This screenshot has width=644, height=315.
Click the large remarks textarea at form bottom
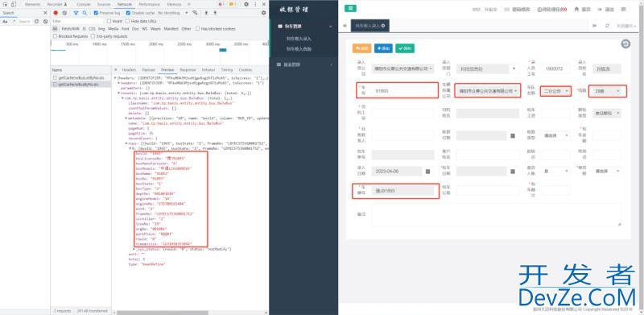pos(497,214)
